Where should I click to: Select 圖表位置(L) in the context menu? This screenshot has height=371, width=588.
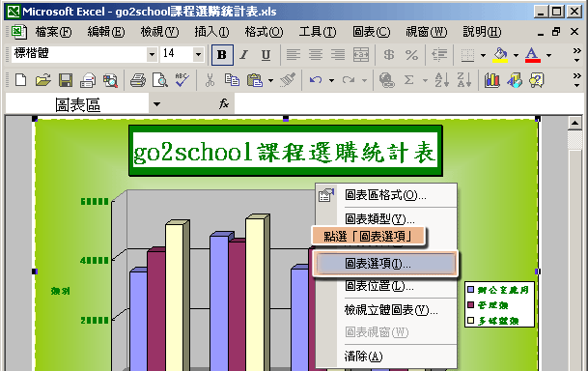[x=385, y=286]
